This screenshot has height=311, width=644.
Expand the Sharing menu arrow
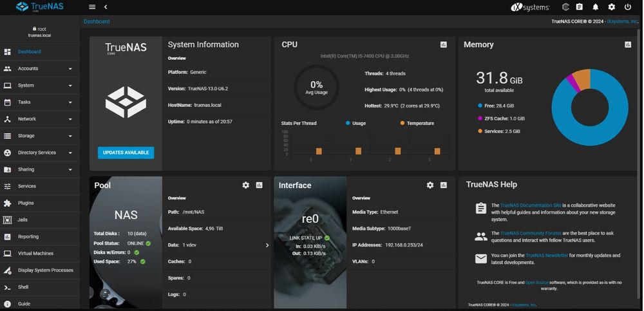[x=70, y=170]
